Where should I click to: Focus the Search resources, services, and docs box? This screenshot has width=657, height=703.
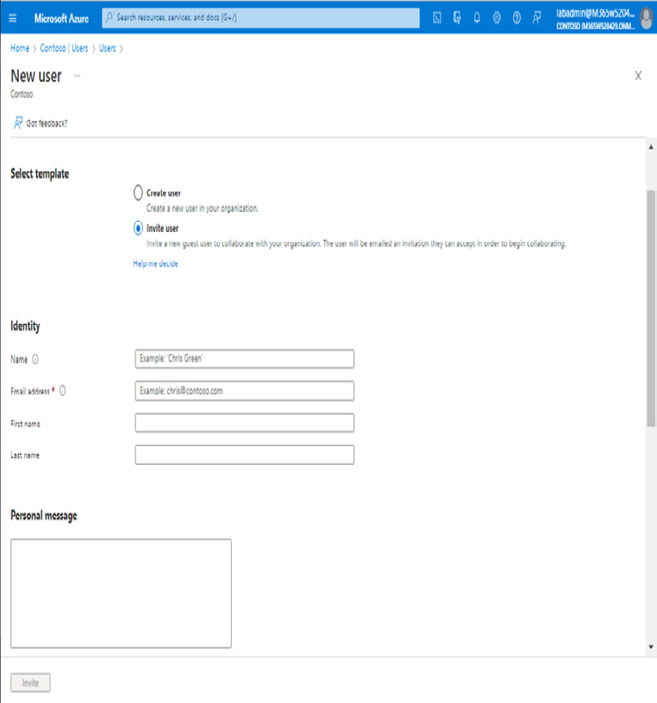(261, 18)
